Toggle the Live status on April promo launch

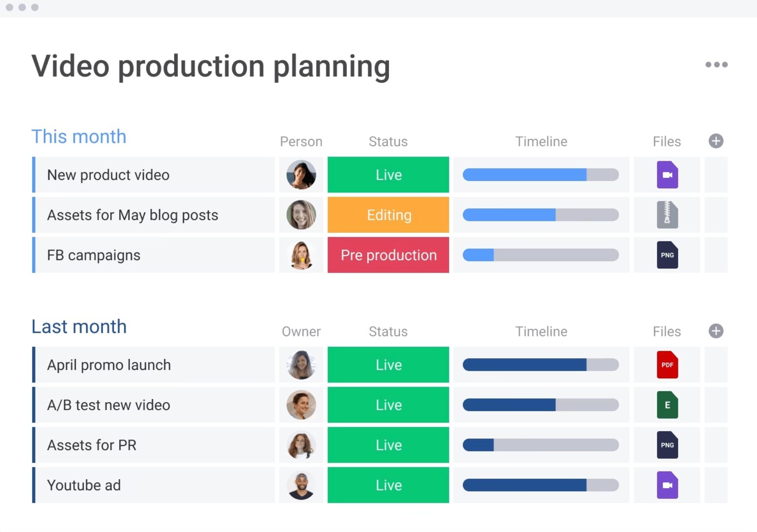tap(388, 365)
